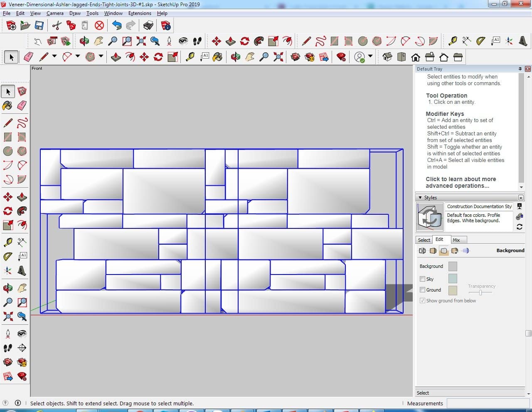The height and width of the screenshot is (412, 532).
Task: Switch to the Mix tab in Styles
Action: click(456, 240)
